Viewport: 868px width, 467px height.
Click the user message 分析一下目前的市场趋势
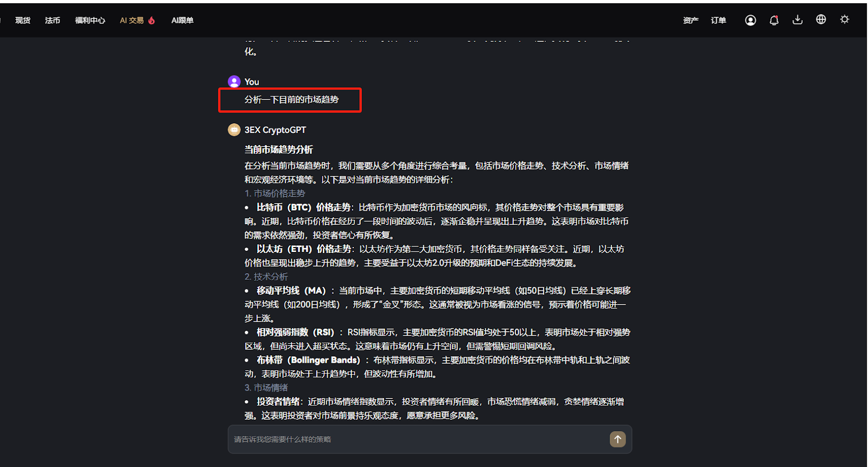coord(291,99)
